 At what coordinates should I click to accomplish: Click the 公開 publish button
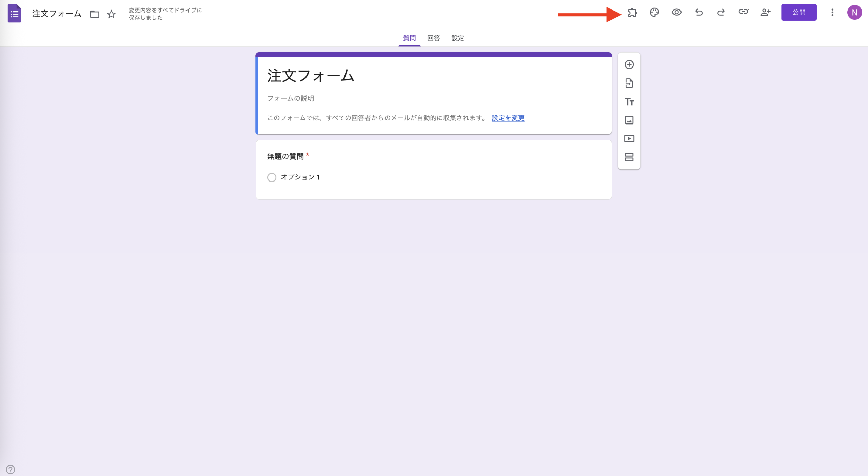click(x=799, y=12)
